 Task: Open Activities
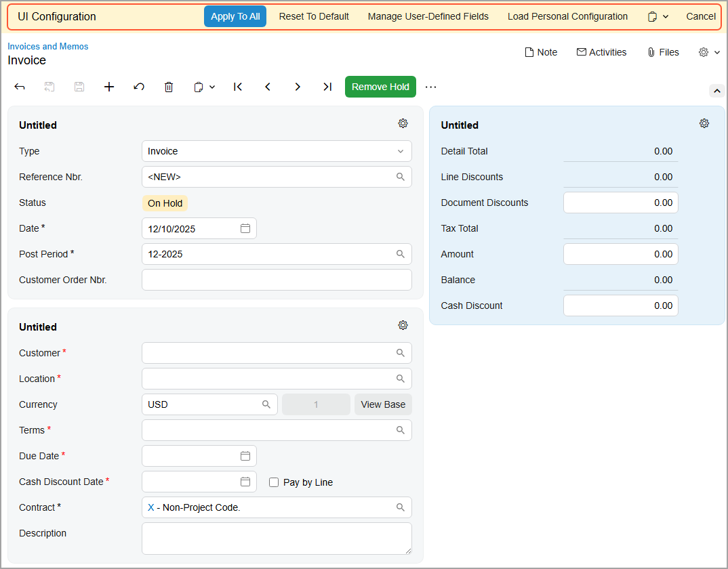coord(602,52)
